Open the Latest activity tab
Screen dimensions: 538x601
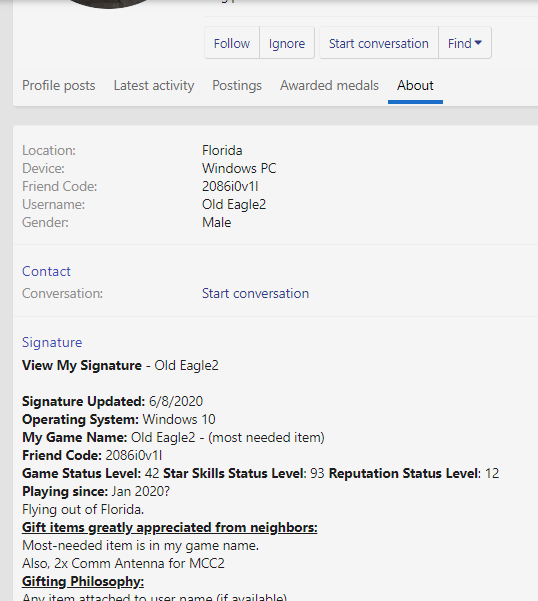[154, 85]
